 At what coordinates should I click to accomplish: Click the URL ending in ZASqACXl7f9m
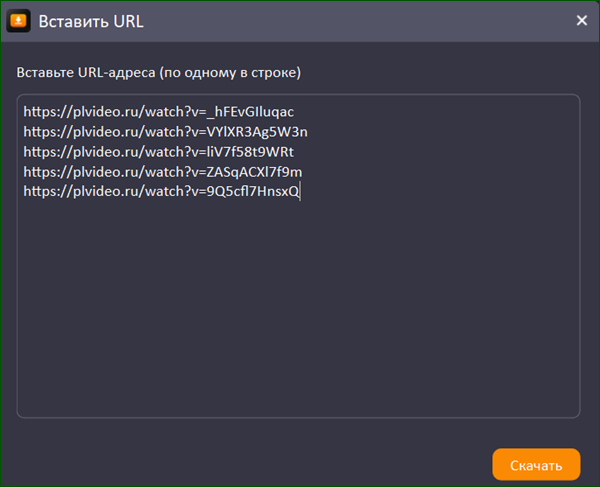pos(163,172)
